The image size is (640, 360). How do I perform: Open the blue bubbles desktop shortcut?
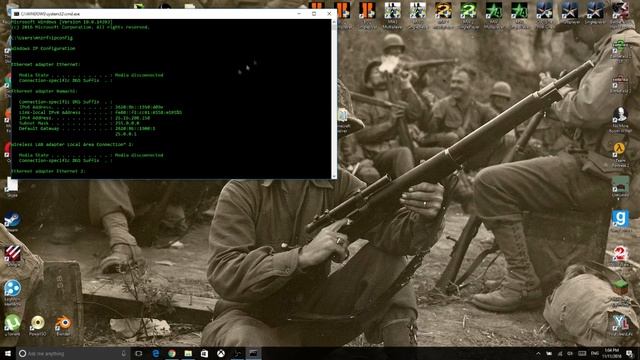pyautogui.click(x=12, y=292)
